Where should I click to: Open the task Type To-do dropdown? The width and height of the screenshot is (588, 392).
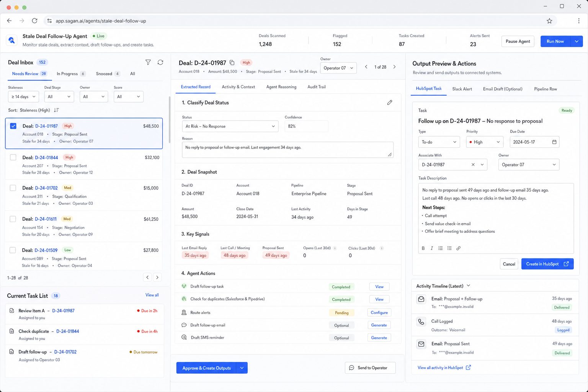click(x=439, y=142)
